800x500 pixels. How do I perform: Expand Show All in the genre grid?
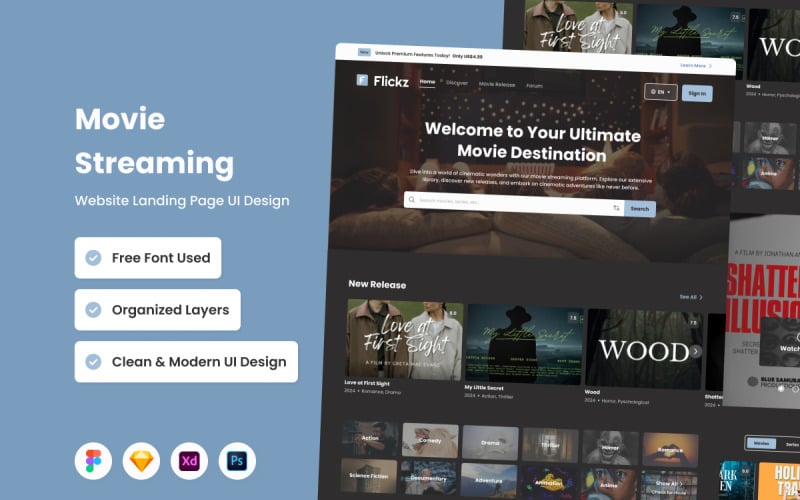[669, 484]
